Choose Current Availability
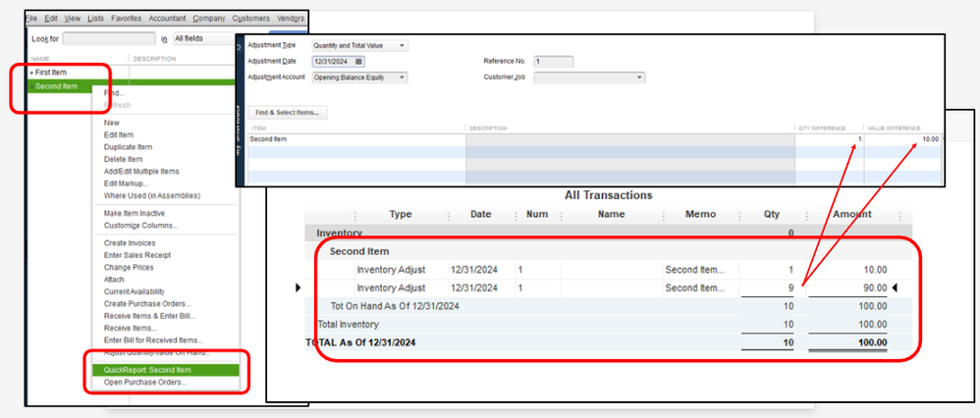The width and height of the screenshot is (980, 418). coord(134,291)
